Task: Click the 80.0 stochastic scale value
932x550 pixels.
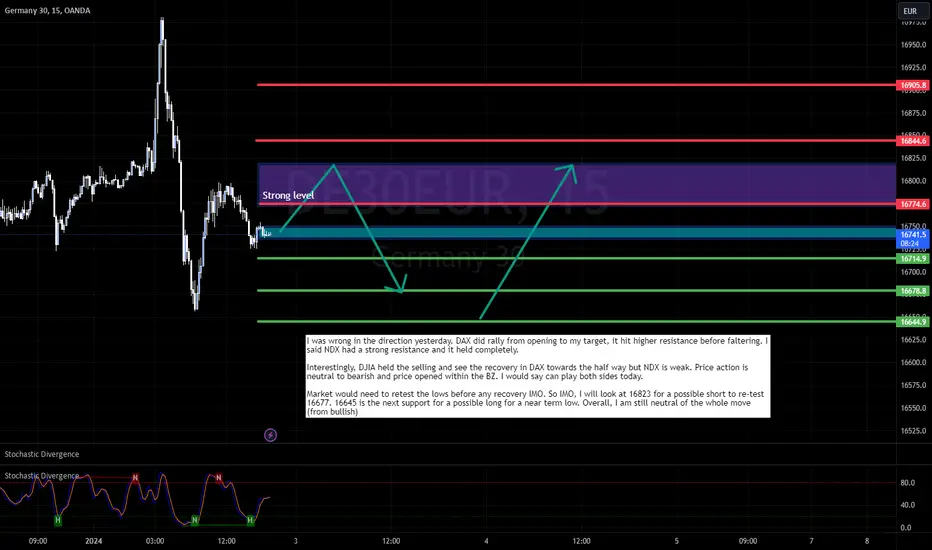Action: click(x=907, y=483)
